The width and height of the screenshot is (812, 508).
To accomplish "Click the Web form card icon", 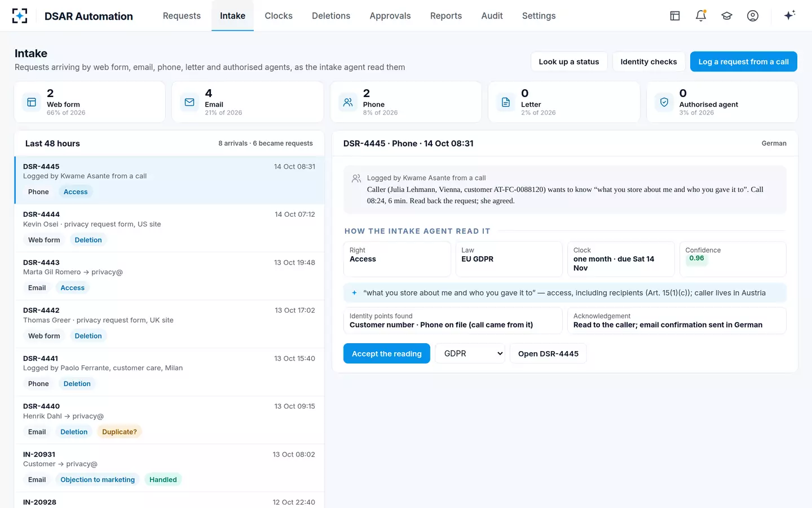I will 32,102.
